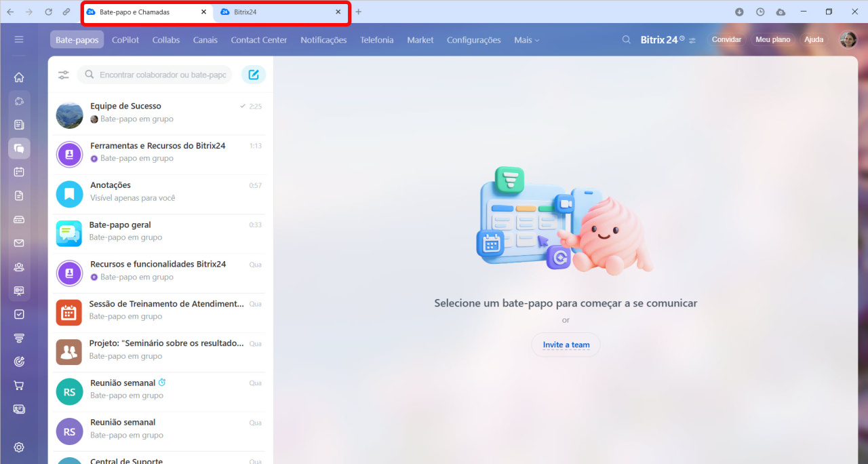This screenshot has height=464, width=868.
Task: Open the CRM funnel icon in sidebar
Action: [x=19, y=338]
